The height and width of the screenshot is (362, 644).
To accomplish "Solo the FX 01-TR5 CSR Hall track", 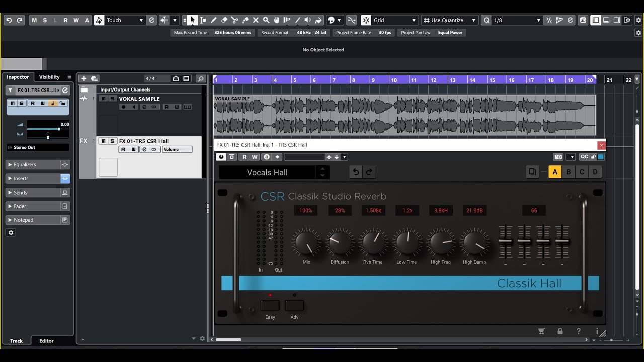I will (x=113, y=141).
